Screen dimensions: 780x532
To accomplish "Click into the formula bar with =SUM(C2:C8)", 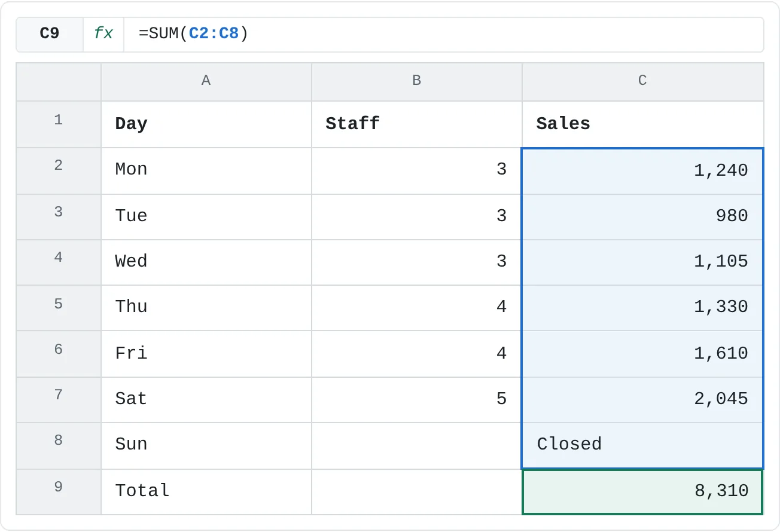I will pos(443,34).
